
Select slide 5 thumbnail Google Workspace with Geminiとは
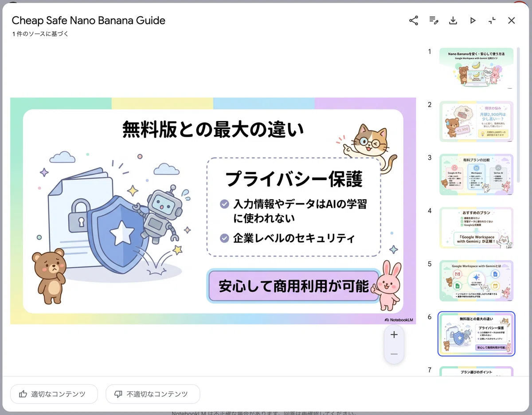tap(476, 281)
